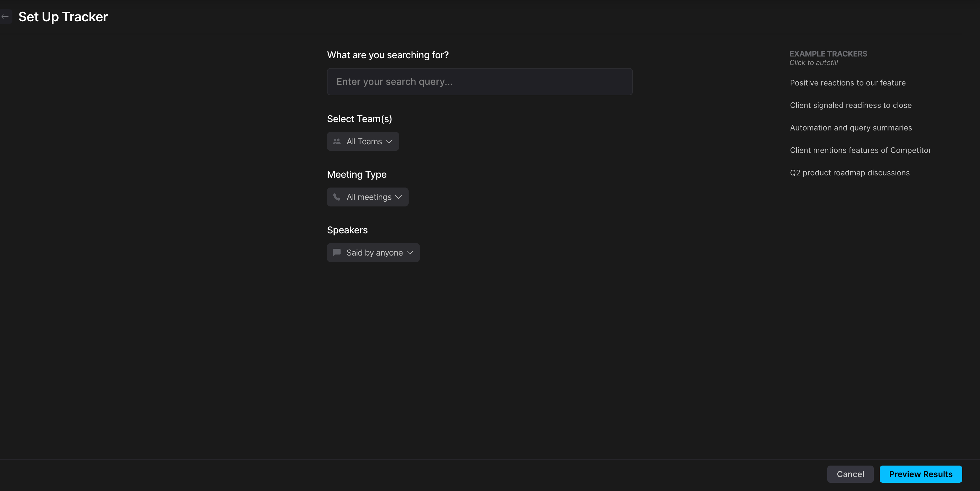Click the 'EXAMPLE TRACKERS' heading
Screen dimensions: 980x491
pyautogui.click(x=828, y=54)
